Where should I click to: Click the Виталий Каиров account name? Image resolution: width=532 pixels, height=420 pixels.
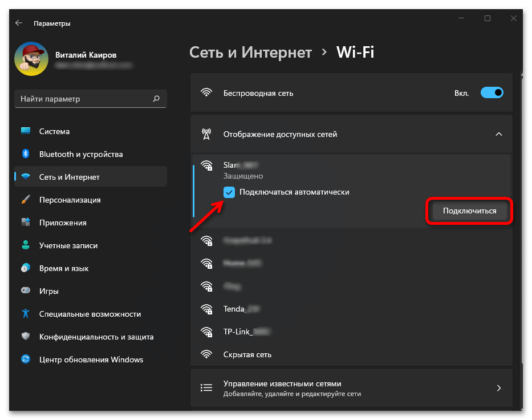pos(86,55)
